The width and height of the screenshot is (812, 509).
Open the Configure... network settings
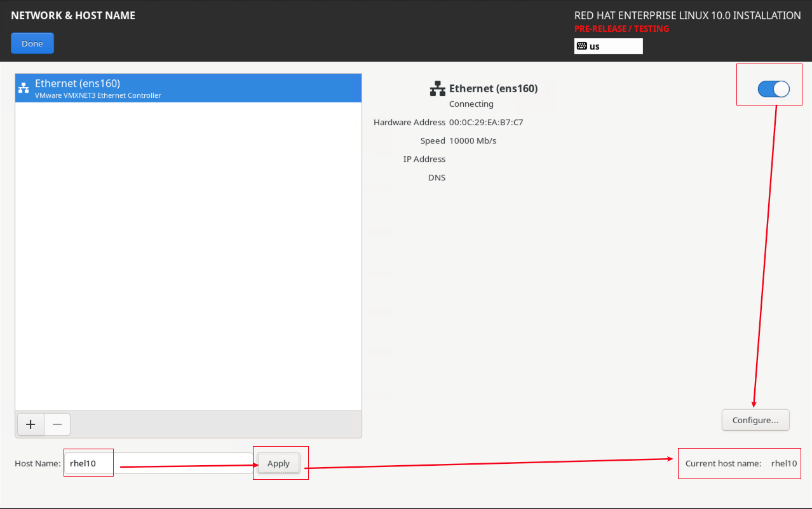pos(755,420)
